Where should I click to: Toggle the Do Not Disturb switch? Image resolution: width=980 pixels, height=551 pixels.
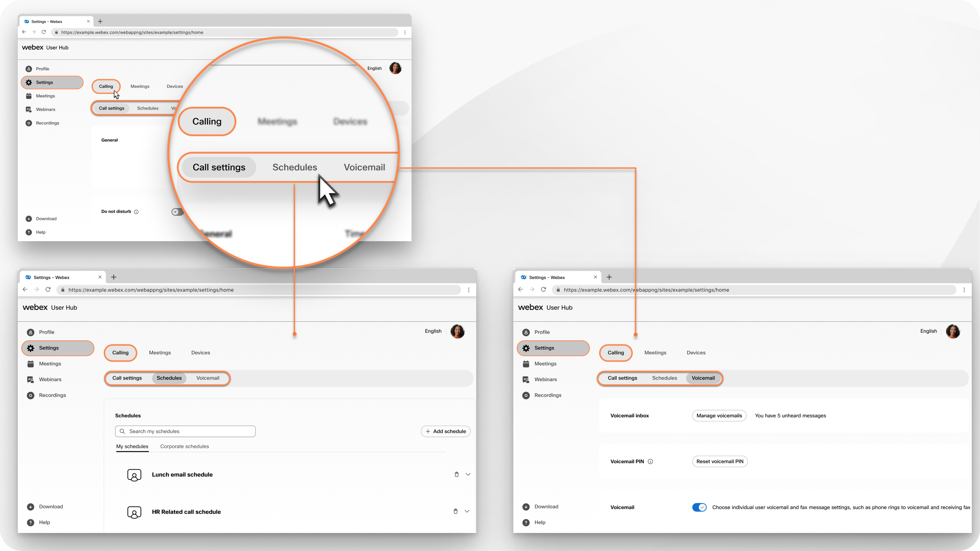(178, 211)
